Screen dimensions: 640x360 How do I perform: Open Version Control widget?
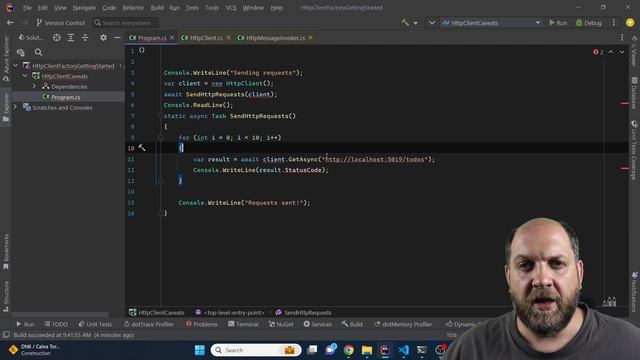click(x=60, y=23)
